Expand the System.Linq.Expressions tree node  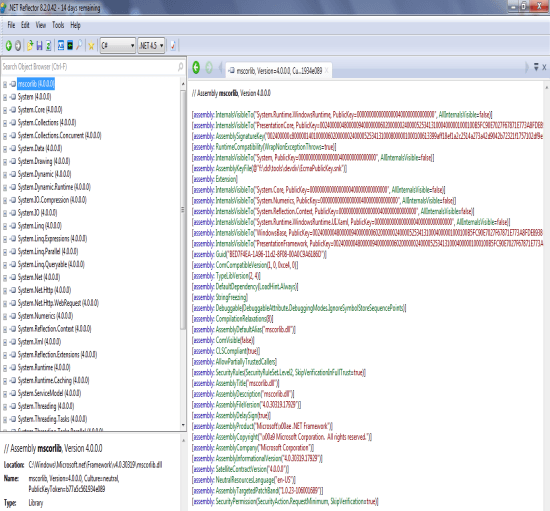coord(5,239)
